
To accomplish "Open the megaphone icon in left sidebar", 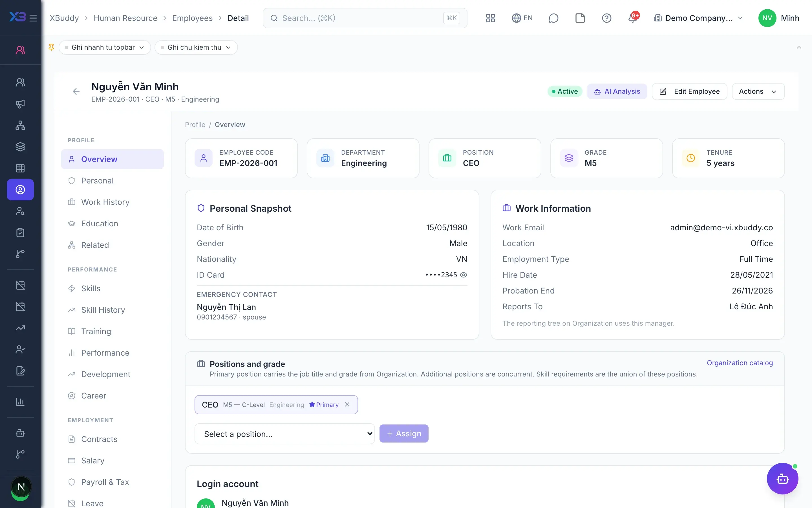I will pyautogui.click(x=20, y=104).
